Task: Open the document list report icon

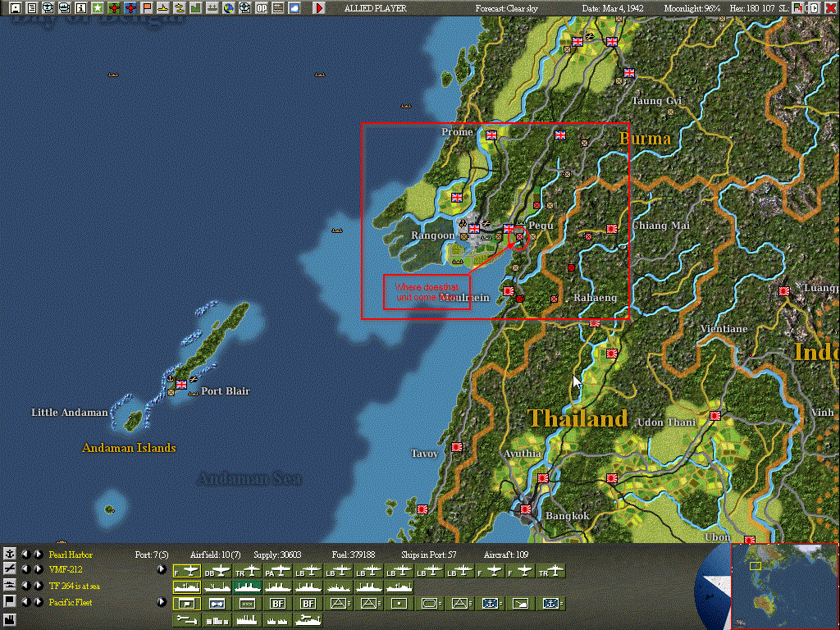Action: (32, 8)
